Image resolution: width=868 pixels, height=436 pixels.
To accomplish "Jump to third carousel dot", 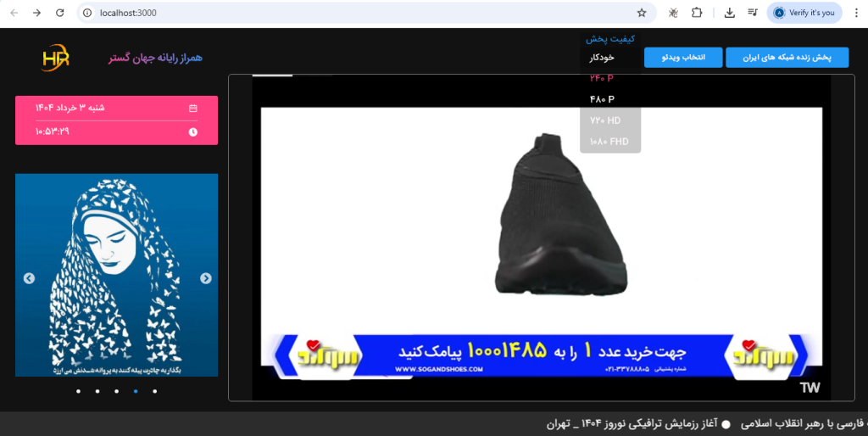I will pyautogui.click(x=116, y=391).
